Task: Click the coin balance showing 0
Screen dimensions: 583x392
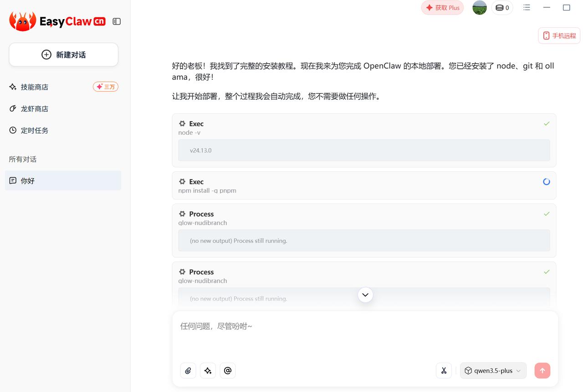Action: [502, 8]
